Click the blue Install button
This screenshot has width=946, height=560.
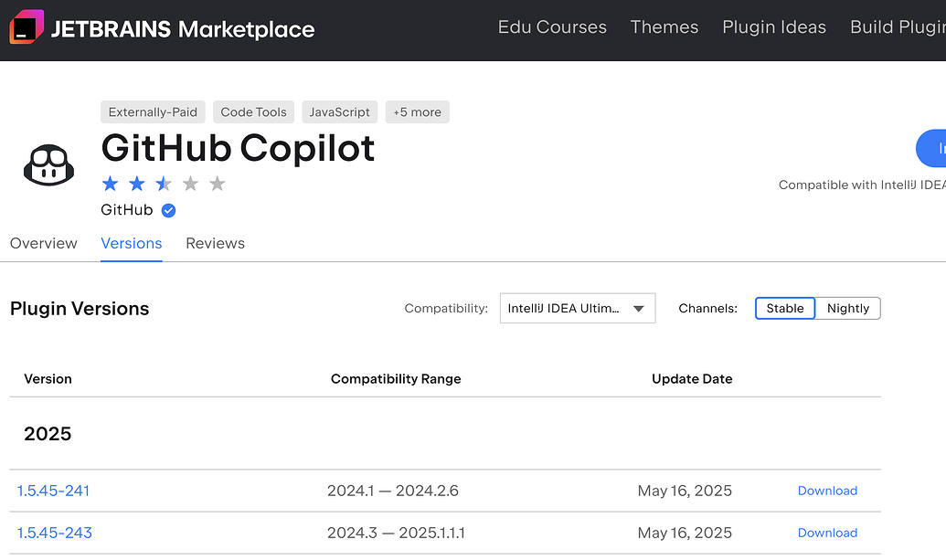[x=931, y=148]
